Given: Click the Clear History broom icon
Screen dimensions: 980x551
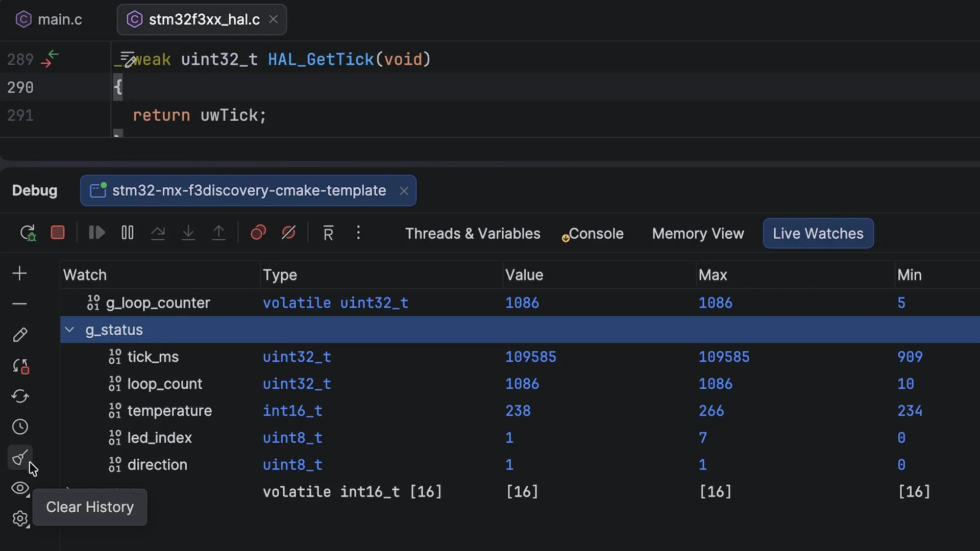Looking at the screenshot, I should [x=20, y=458].
